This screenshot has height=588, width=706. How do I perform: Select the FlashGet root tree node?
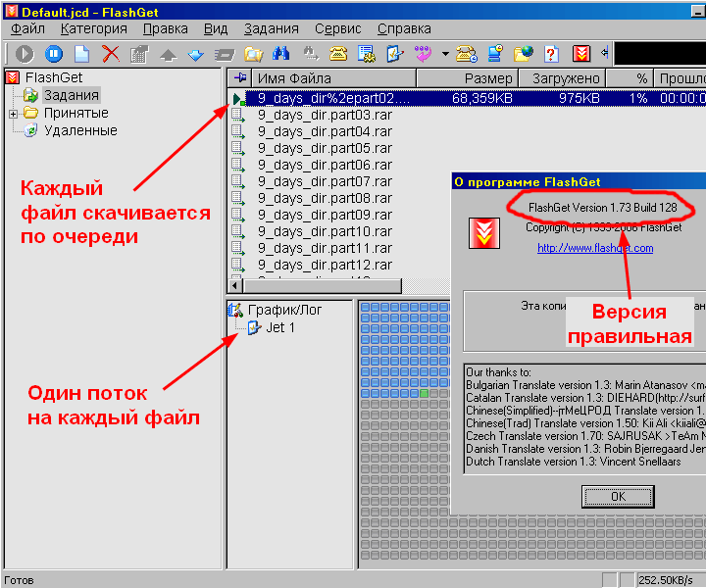tap(54, 77)
